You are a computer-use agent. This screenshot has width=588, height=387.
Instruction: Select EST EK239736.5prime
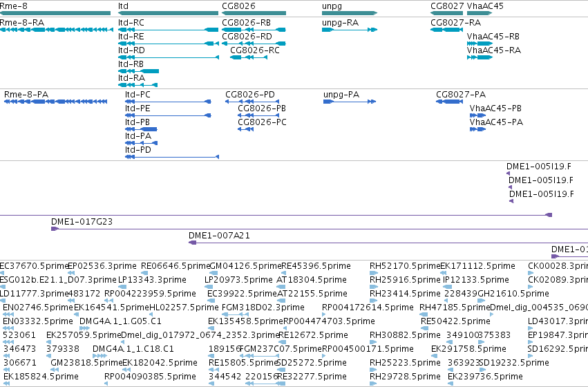coord(451,384)
